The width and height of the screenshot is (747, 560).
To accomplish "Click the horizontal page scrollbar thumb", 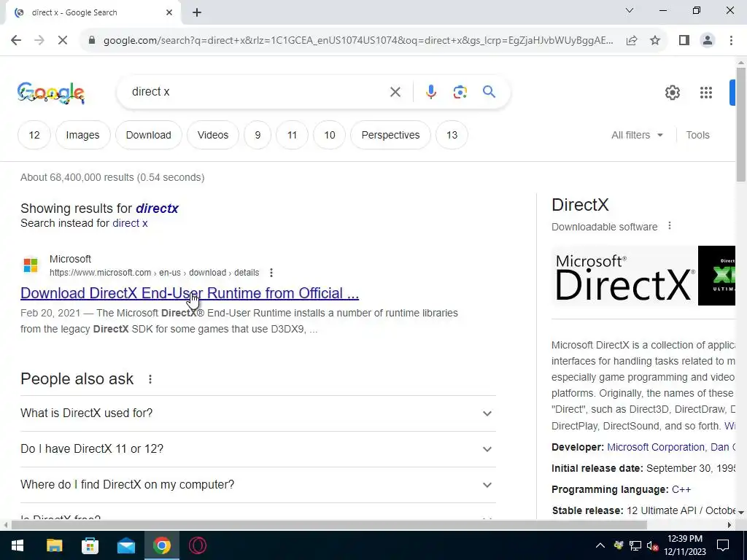I will point(329,525).
